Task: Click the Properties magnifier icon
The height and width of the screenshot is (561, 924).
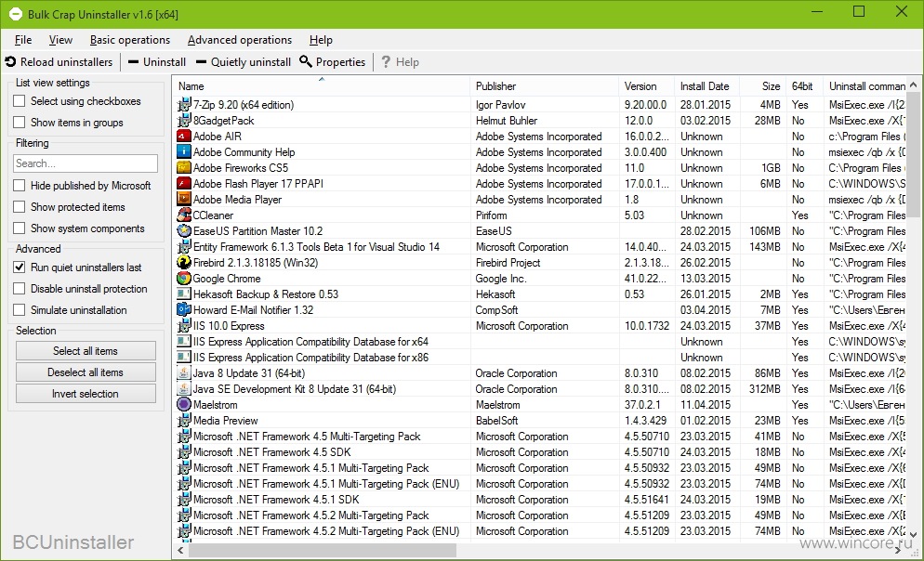Action: [306, 61]
